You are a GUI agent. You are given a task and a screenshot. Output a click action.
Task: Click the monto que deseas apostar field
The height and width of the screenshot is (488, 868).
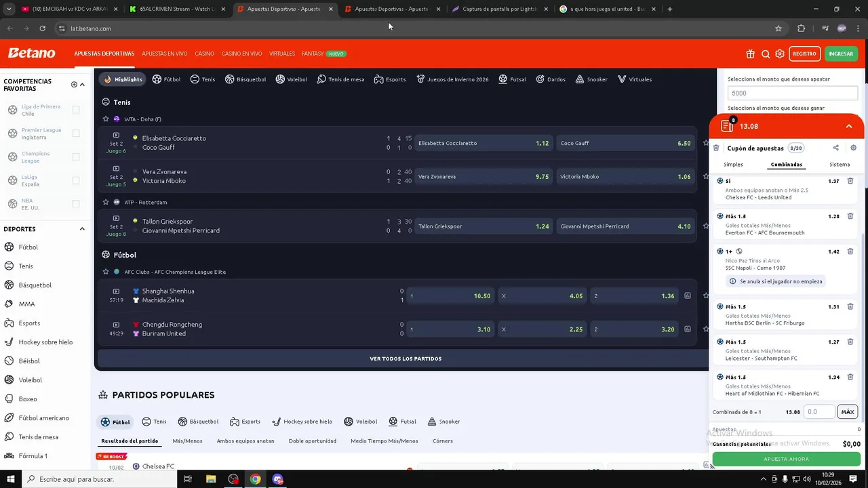[x=793, y=93]
